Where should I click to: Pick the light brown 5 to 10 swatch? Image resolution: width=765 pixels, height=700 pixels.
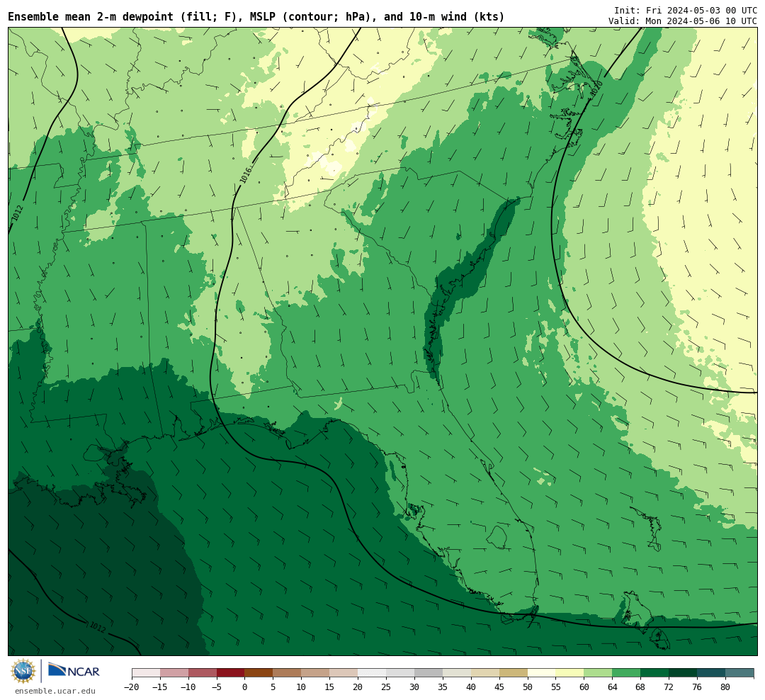287,672
